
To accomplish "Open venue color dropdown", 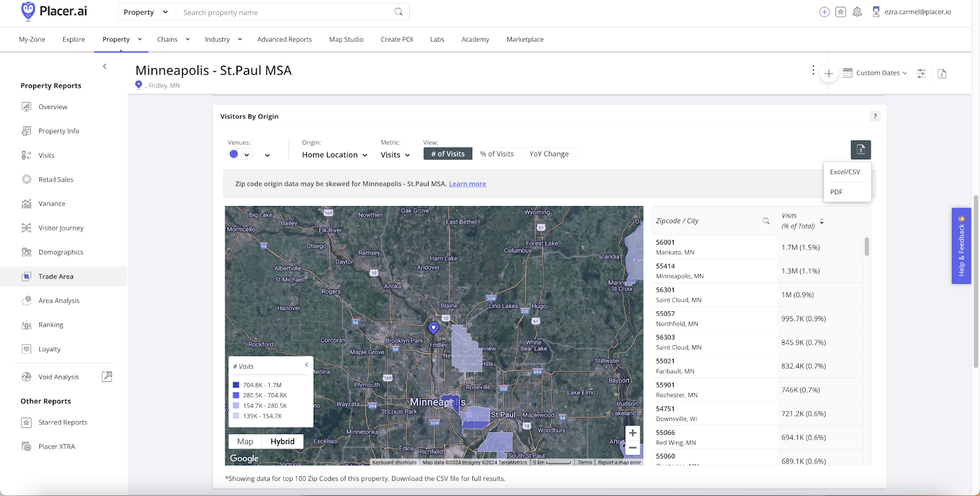I will (240, 155).
